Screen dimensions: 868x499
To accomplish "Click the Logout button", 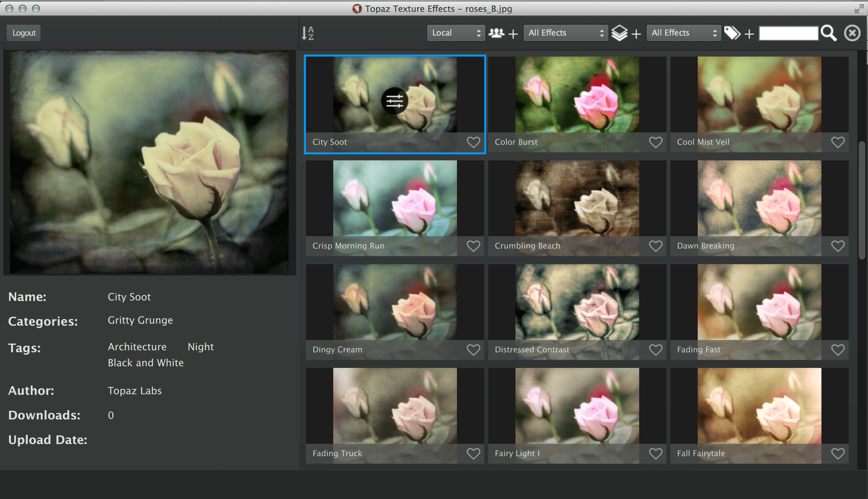I will (24, 33).
